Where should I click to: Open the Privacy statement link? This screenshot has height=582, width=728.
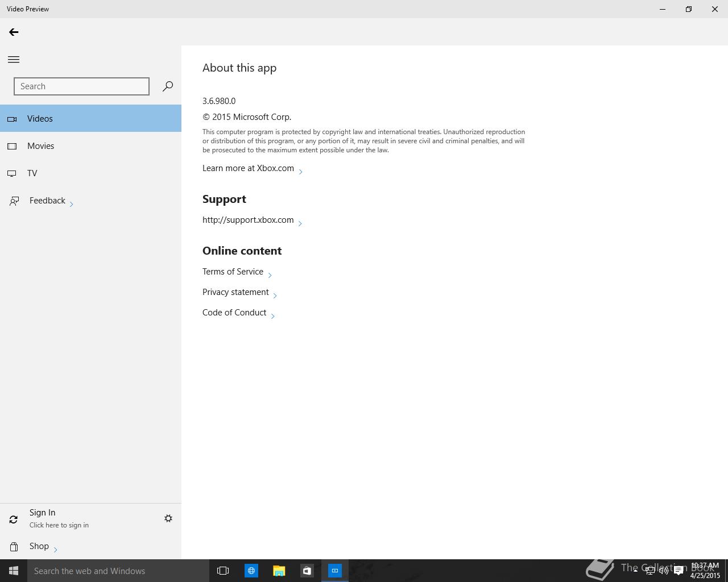240,292
